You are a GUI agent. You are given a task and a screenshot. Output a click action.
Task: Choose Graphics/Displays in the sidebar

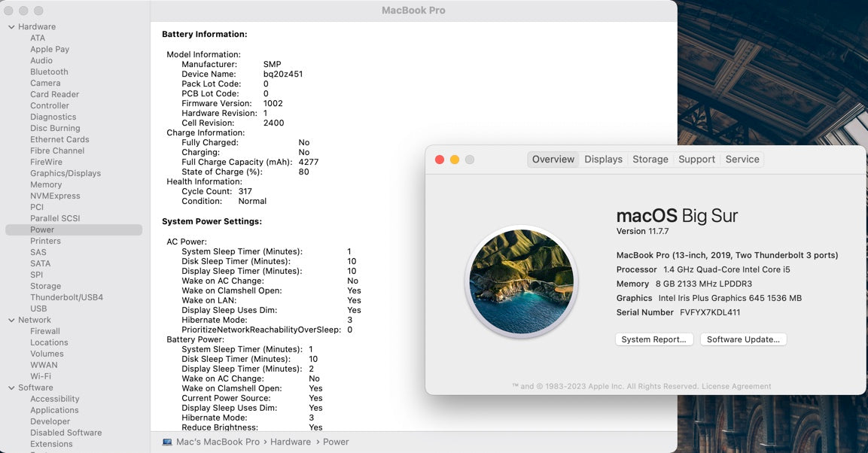65,174
